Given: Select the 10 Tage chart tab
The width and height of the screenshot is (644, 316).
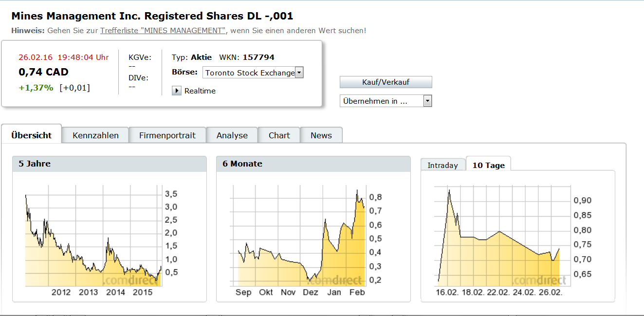Looking at the screenshot, I should [488, 165].
